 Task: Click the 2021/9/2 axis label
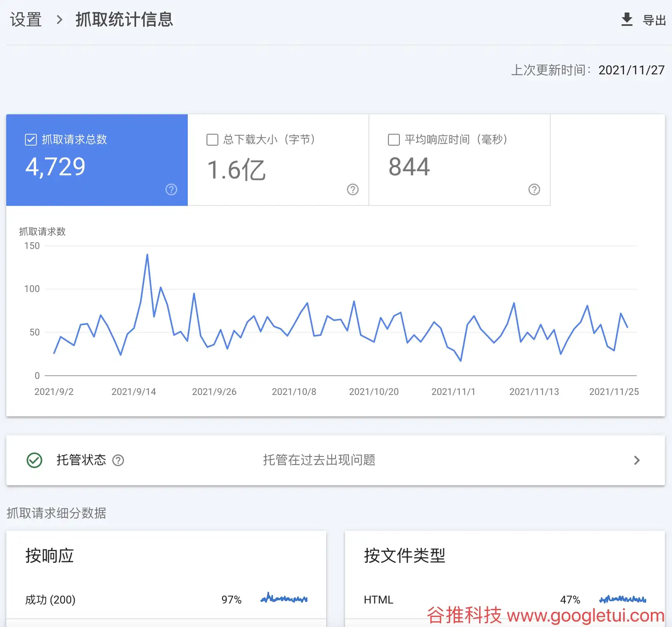tap(54, 392)
